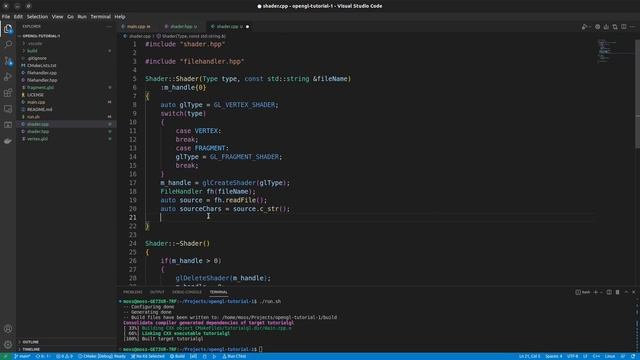Image resolution: width=640 pixels, height=360 pixels.
Task: Open the Run menu
Action: coord(82,17)
